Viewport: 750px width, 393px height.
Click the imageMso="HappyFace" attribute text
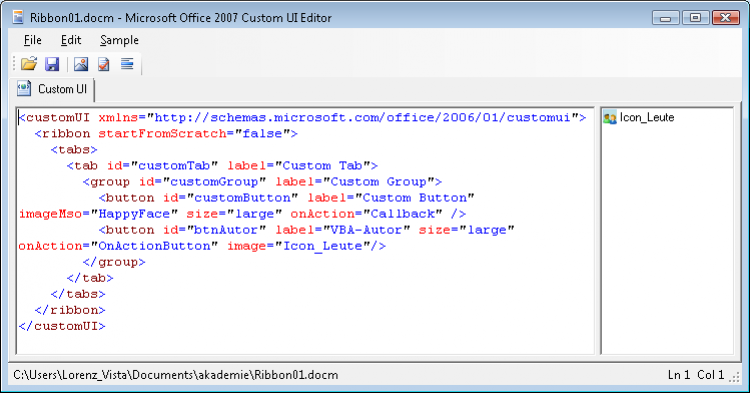[98, 214]
